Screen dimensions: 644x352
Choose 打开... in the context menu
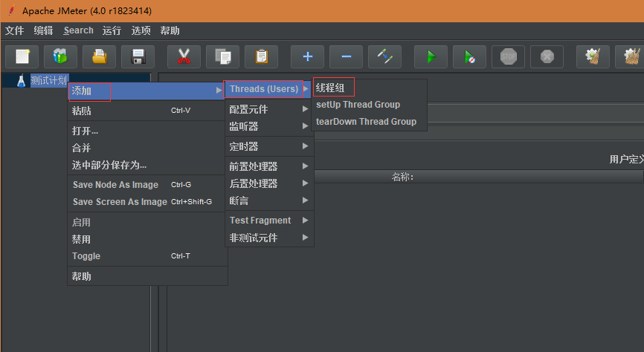click(x=146, y=131)
